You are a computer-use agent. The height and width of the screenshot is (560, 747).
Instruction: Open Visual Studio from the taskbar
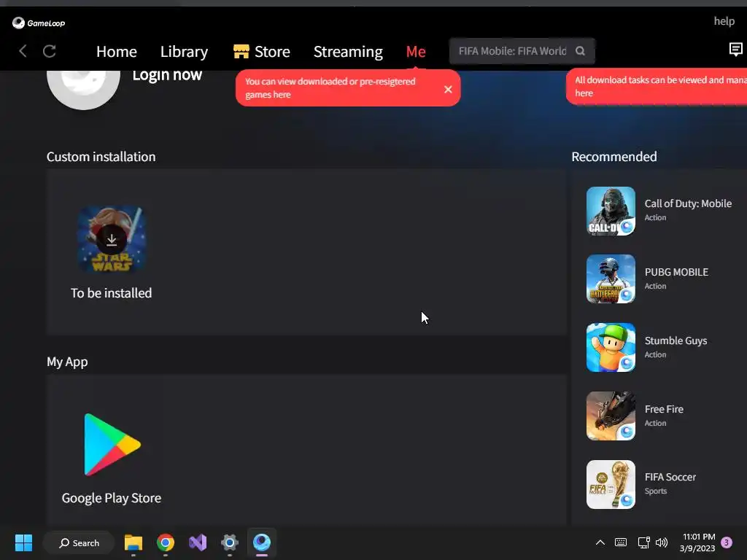(x=198, y=542)
